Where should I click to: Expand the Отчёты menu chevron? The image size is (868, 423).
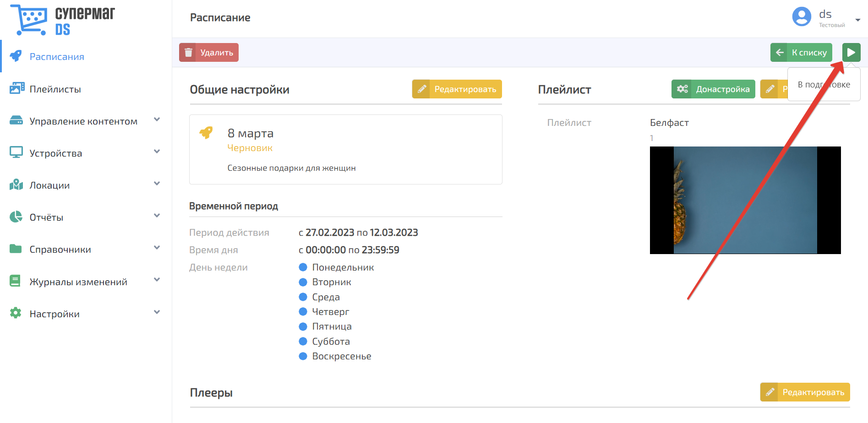(x=157, y=216)
